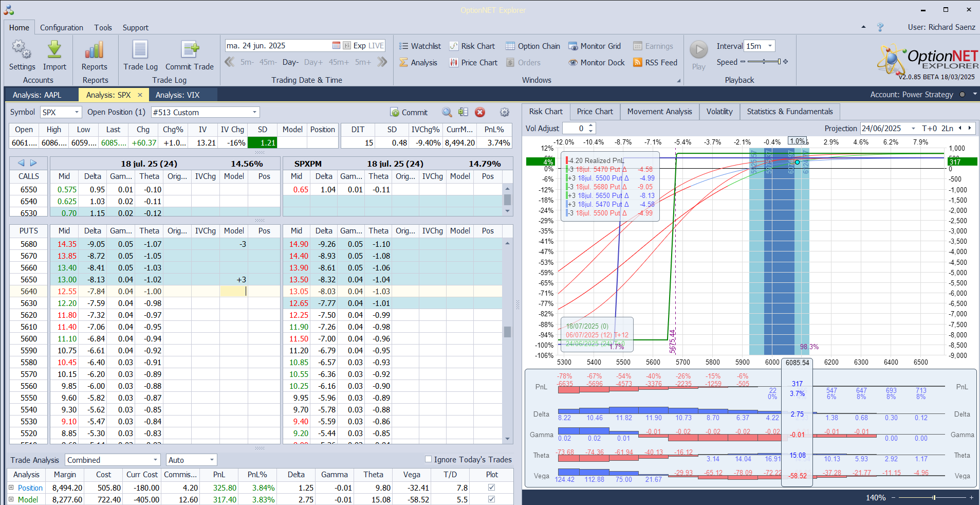This screenshot has width=980, height=505.
Task: Close the Analysis: SPX tab
Action: click(140, 95)
